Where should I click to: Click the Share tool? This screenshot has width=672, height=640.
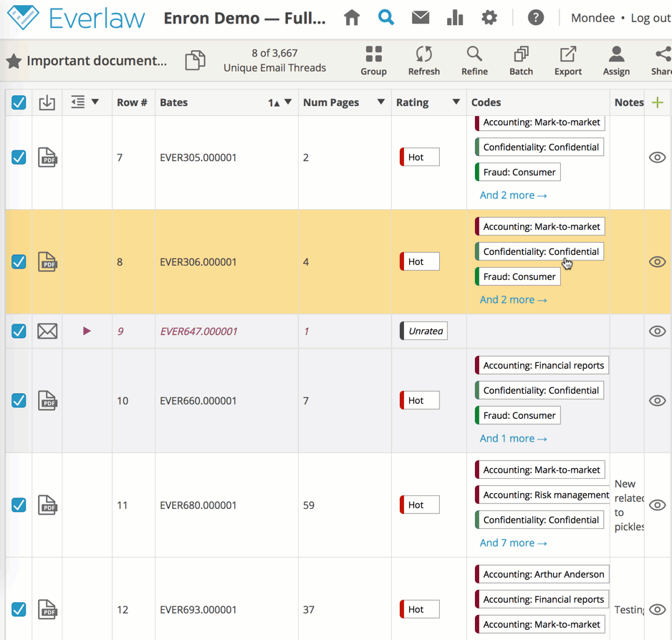click(662, 61)
